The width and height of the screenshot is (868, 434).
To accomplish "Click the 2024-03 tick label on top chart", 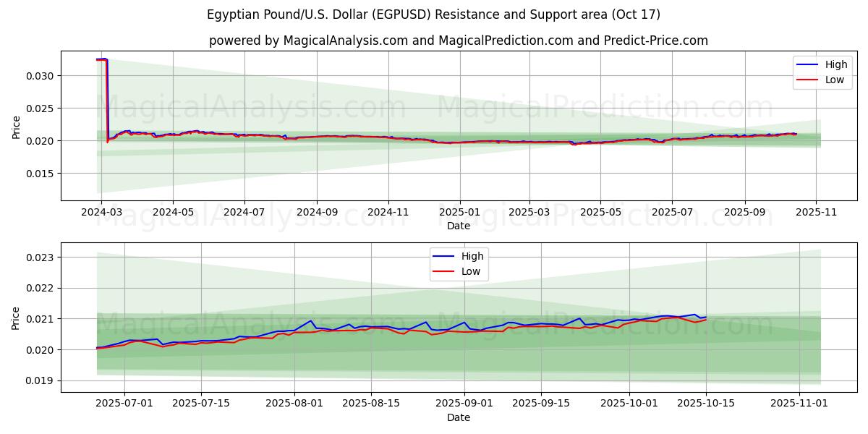I will coord(101,213).
